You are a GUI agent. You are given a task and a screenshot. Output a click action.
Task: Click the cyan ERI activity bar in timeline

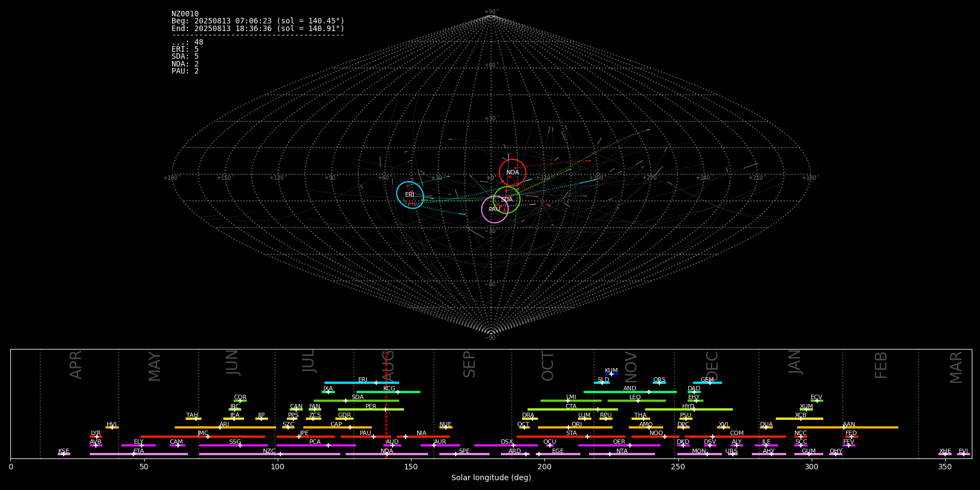tap(362, 383)
